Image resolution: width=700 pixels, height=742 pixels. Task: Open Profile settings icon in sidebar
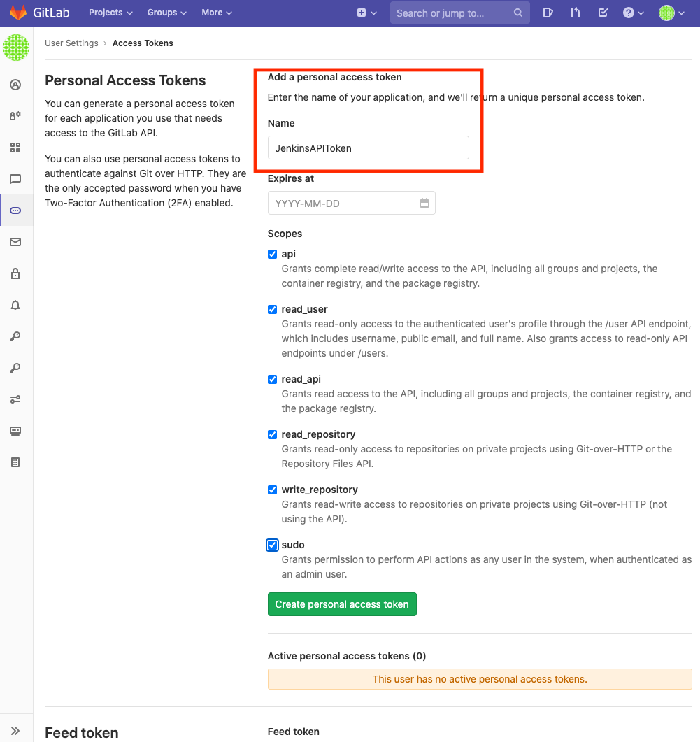pyautogui.click(x=15, y=85)
